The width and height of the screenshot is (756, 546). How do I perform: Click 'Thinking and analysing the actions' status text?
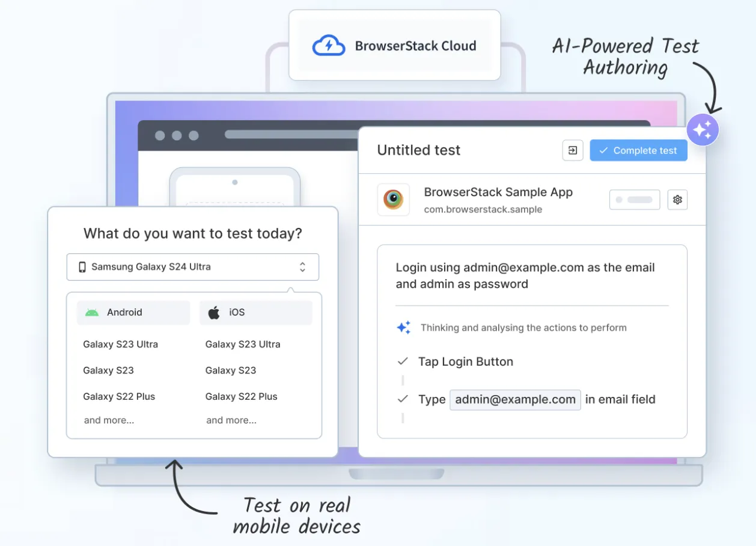523,328
